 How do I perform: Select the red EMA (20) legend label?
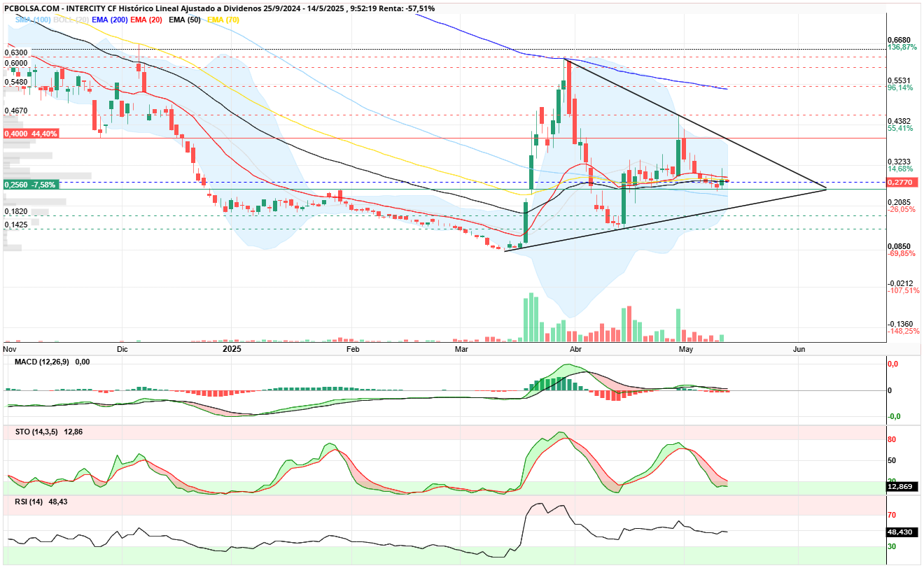click(x=146, y=20)
